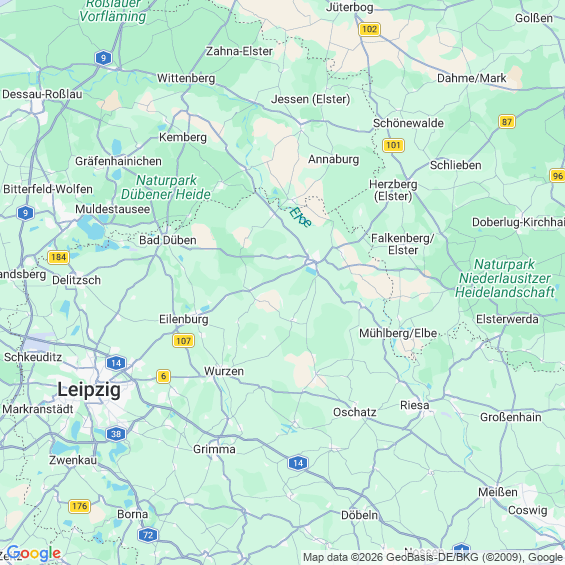Click the yellow 176 road shield
The height and width of the screenshot is (565, 565).
[79, 506]
